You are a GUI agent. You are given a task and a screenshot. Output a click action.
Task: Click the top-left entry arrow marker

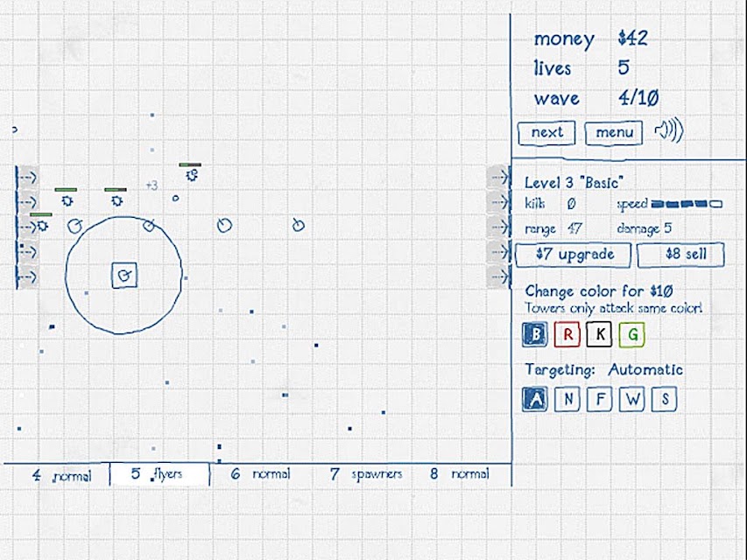point(28,177)
